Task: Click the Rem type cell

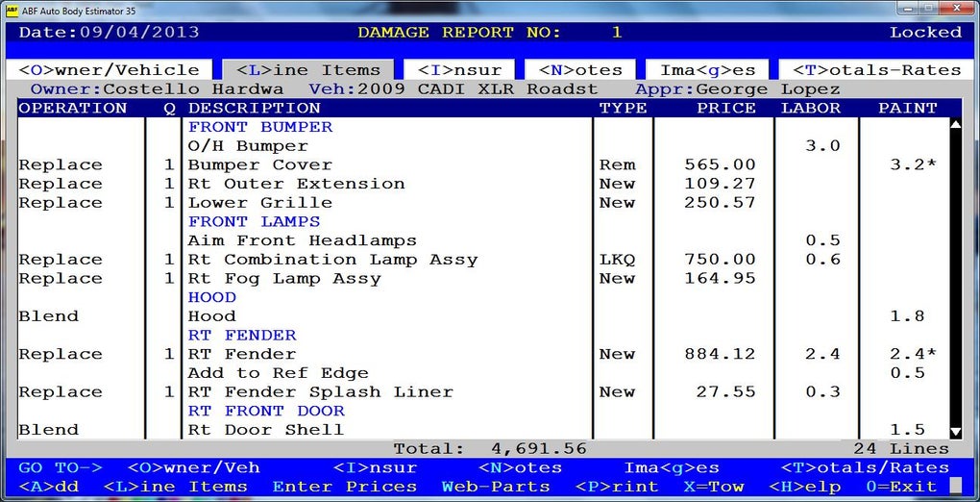Action: [617, 164]
